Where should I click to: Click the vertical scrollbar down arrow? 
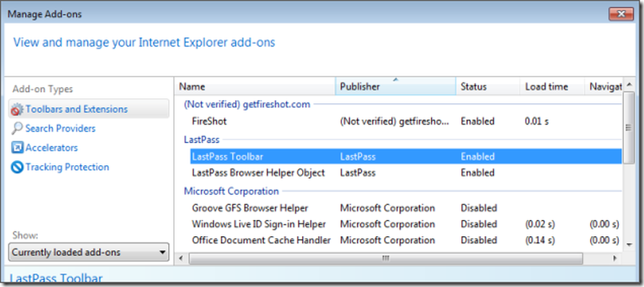(x=629, y=244)
